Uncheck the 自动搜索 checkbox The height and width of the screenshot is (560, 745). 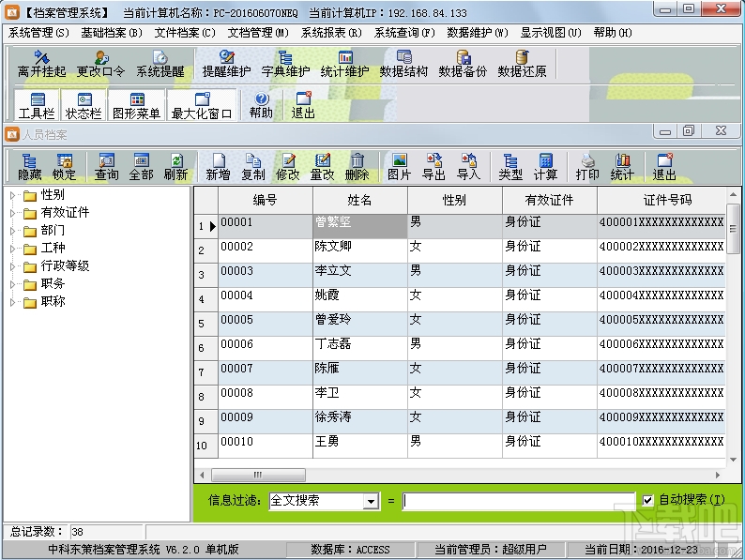click(647, 500)
